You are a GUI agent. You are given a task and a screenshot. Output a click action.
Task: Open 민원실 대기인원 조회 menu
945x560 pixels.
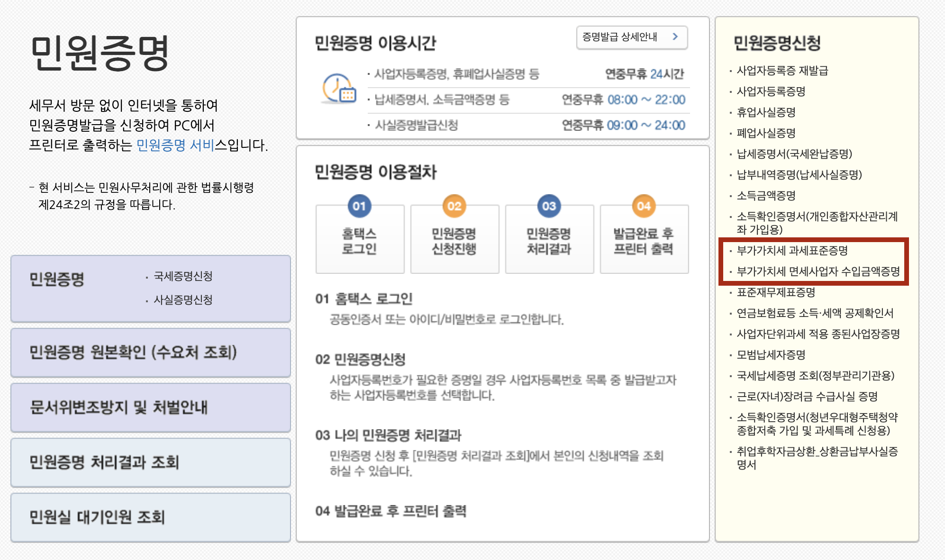coord(150,517)
